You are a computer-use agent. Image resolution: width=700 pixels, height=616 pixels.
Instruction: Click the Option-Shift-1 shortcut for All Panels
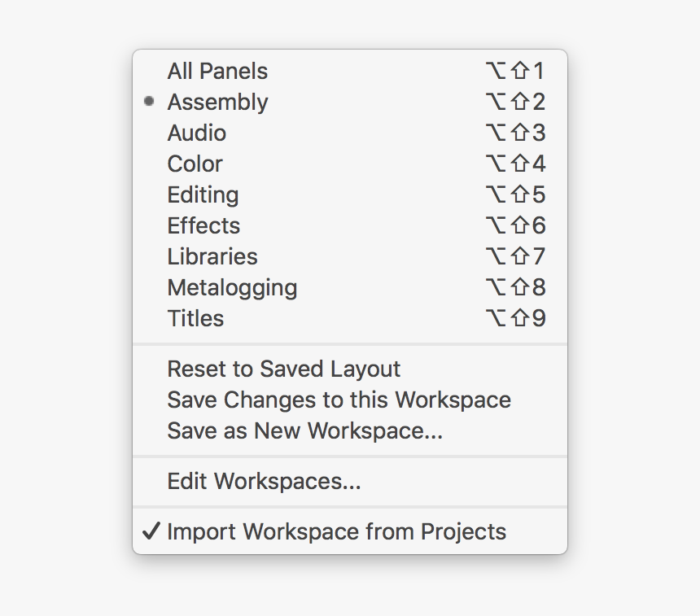(514, 72)
